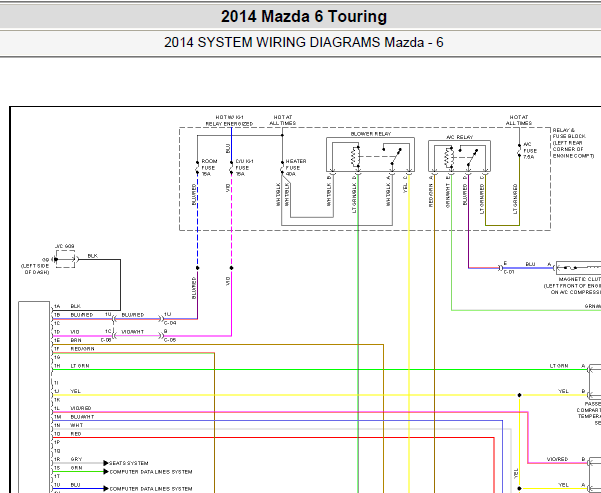
Task: Select the "ROOM FUSE 15A" label
Action: [209, 168]
